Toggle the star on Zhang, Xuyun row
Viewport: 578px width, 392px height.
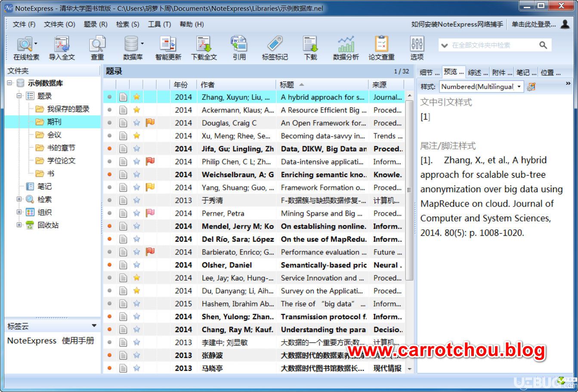(x=136, y=97)
